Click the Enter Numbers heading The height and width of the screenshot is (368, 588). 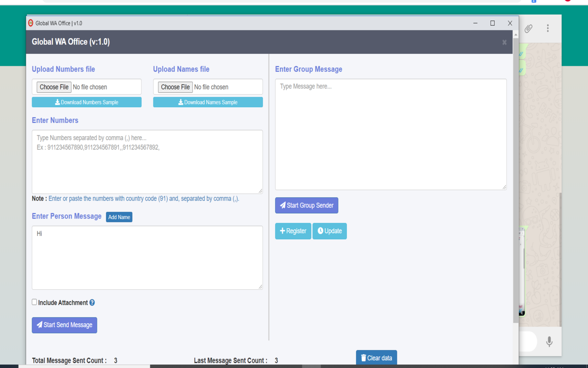(55, 121)
